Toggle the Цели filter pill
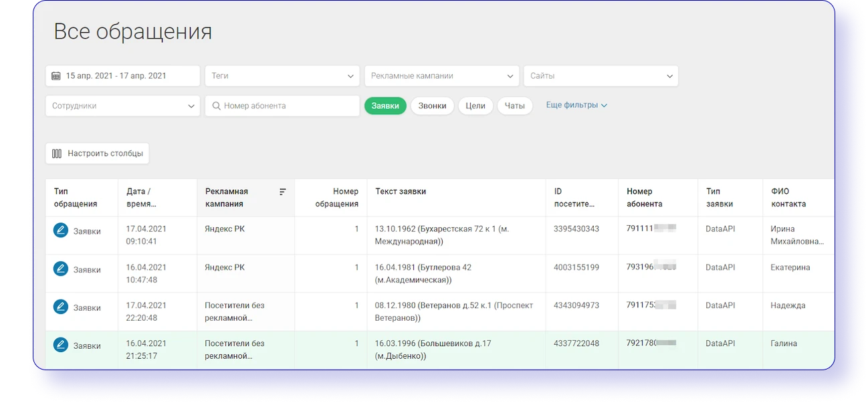This screenshot has height=417, width=868. pos(475,106)
